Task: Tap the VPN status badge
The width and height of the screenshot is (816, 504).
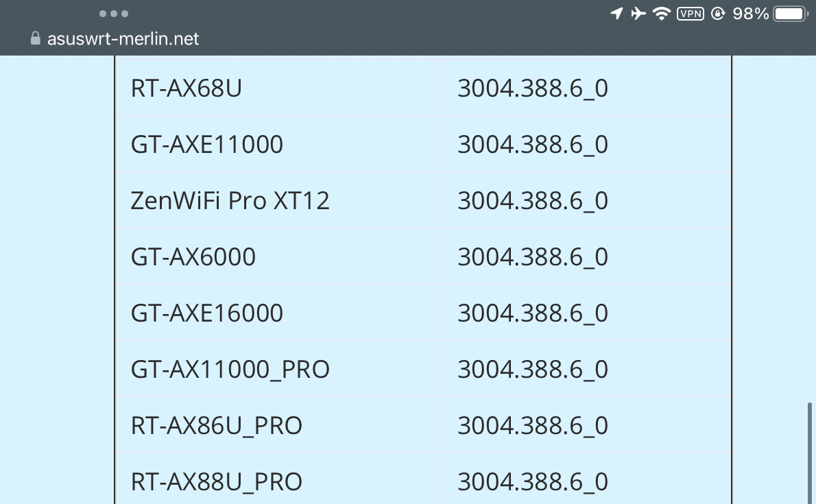Action: click(x=690, y=14)
